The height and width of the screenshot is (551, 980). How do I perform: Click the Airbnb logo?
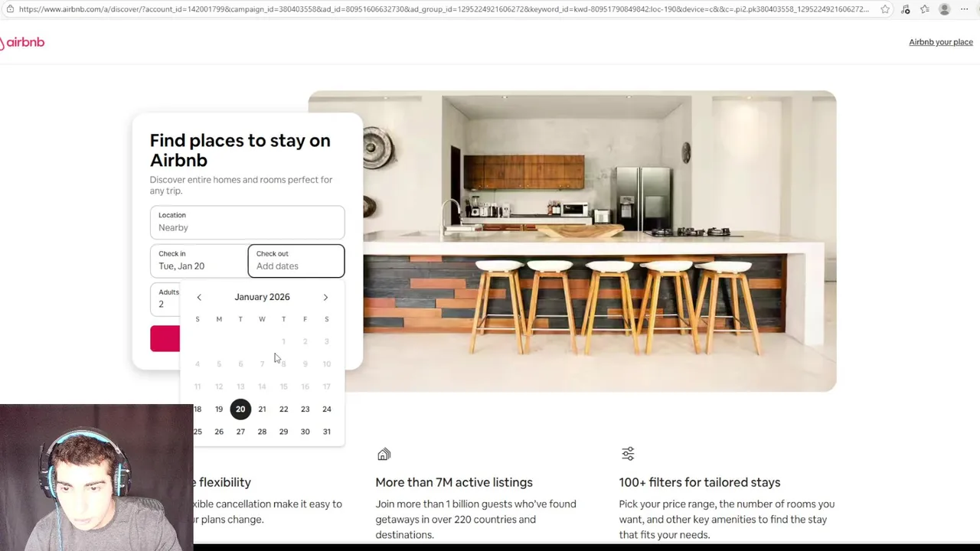(22, 42)
